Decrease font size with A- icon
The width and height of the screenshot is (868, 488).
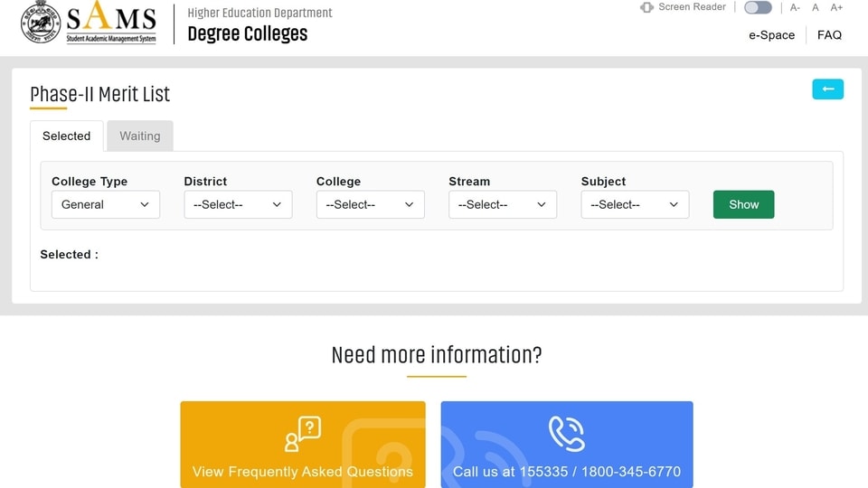coord(795,8)
